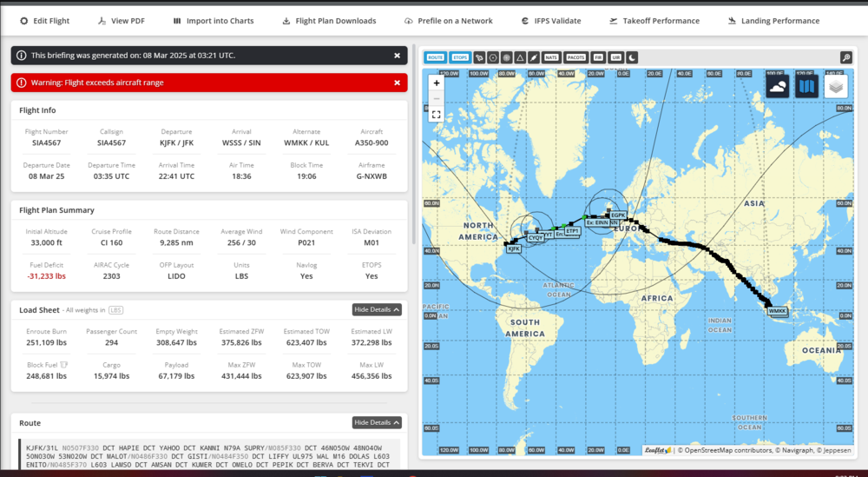868x477 pixels.
Task: Click the airplane icon in map toolbar
Action: pyautogui.click(x=479, y=57)
